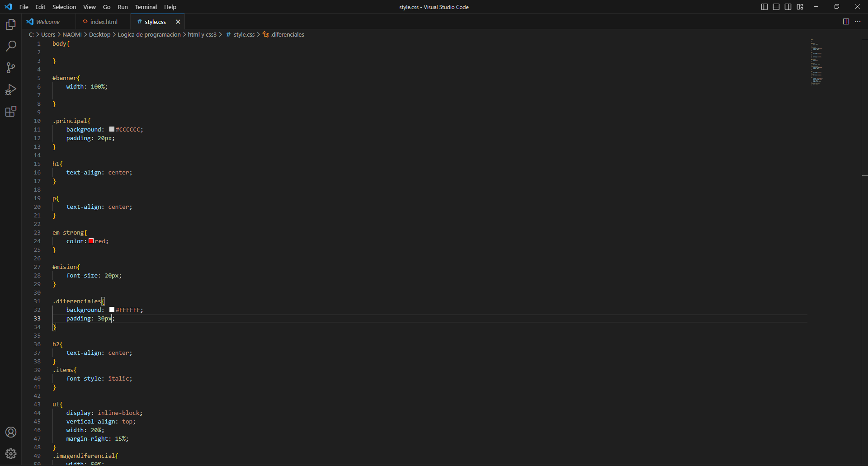Toggle the bottom panel layout icon
The image size is (868, 466).
(x=776, y=7)
